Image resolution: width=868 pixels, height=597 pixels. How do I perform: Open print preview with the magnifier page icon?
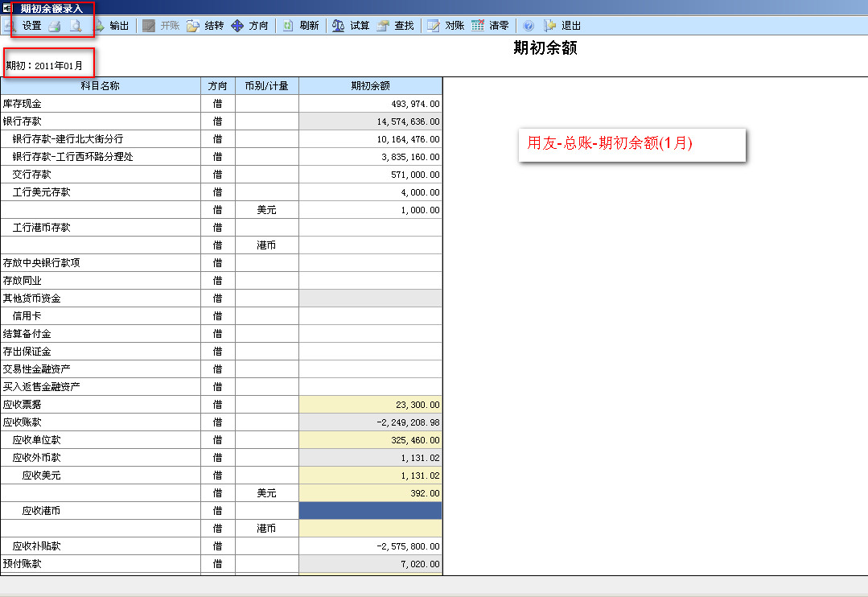[x=76, y=26]
